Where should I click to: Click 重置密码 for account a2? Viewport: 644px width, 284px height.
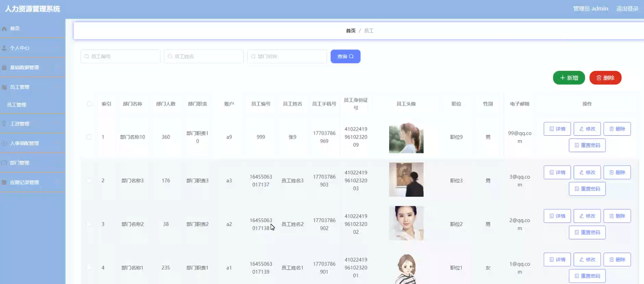(587, 233)
